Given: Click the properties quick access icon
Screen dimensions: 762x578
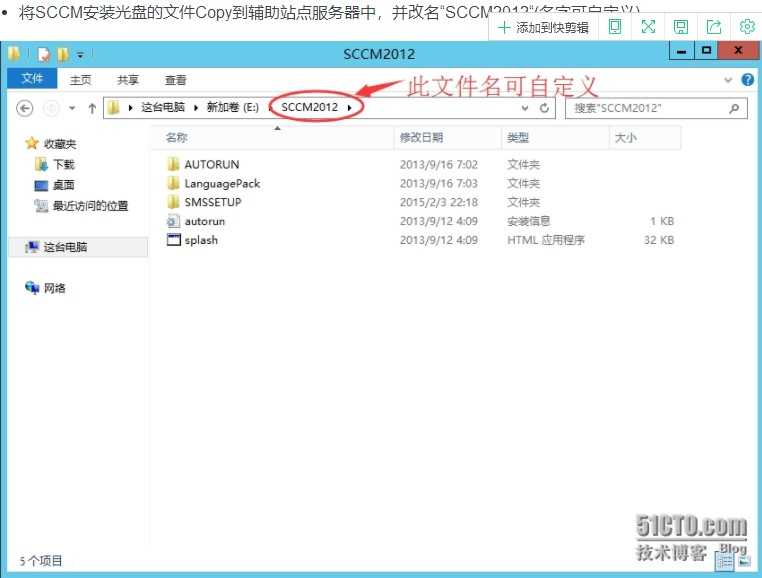Looking at the screenshot, I should click(44, 54).
